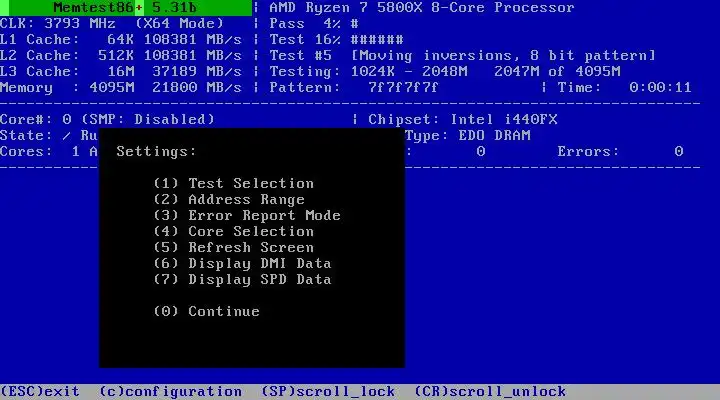The width and height of the screenshot is (720, 400).
Task: Click the Pass 4% progress indicator
Action: coord(314,23)
